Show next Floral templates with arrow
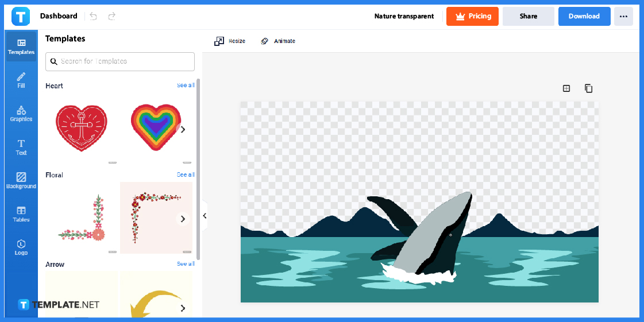 pos(183,219)
